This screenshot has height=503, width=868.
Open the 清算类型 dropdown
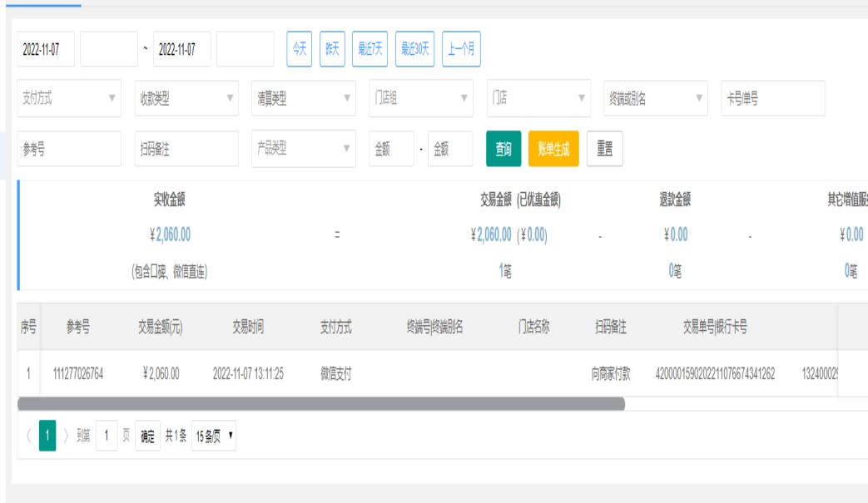point(304,98)
